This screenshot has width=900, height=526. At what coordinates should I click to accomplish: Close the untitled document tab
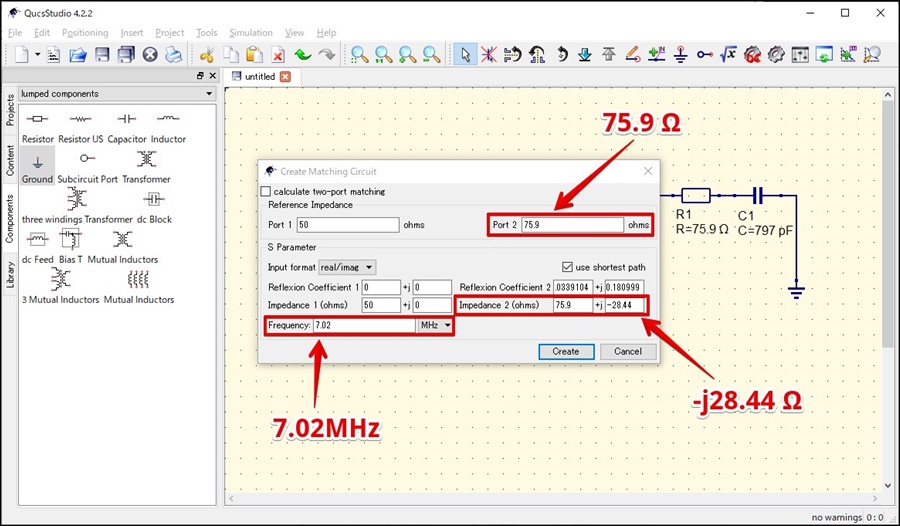285,76
